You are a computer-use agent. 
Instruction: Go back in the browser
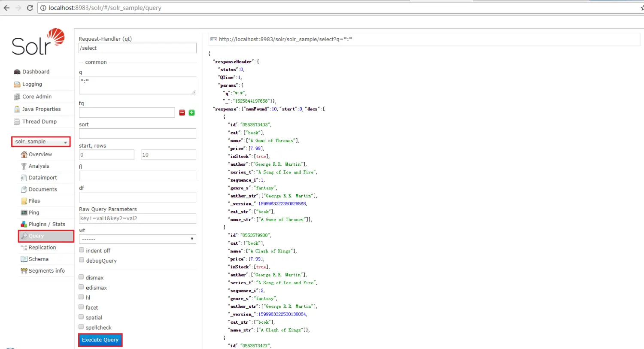[x=6, y=8]
